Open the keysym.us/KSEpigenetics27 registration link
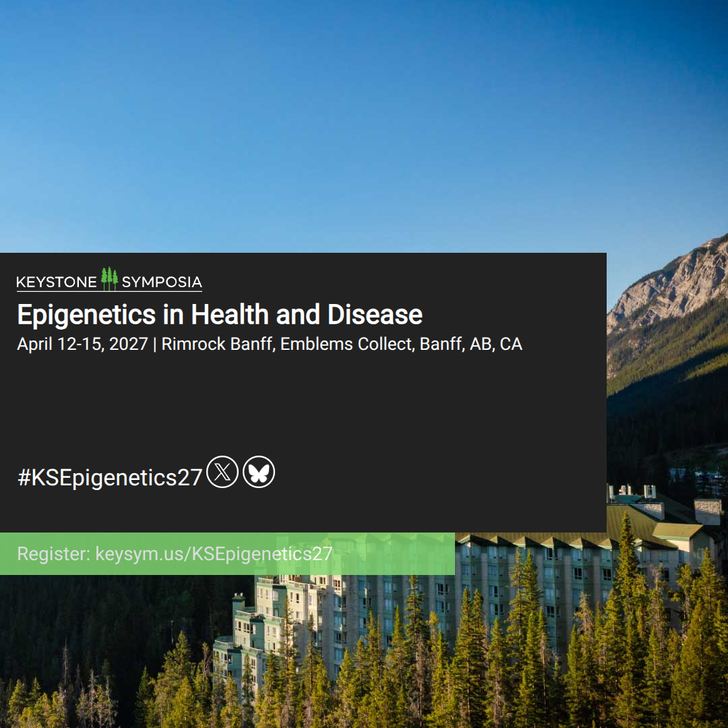 click(x=214, y=553)
